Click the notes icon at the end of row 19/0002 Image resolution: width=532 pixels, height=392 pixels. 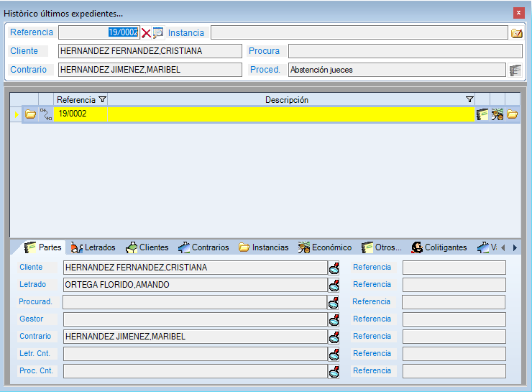(x=482, y=114)
